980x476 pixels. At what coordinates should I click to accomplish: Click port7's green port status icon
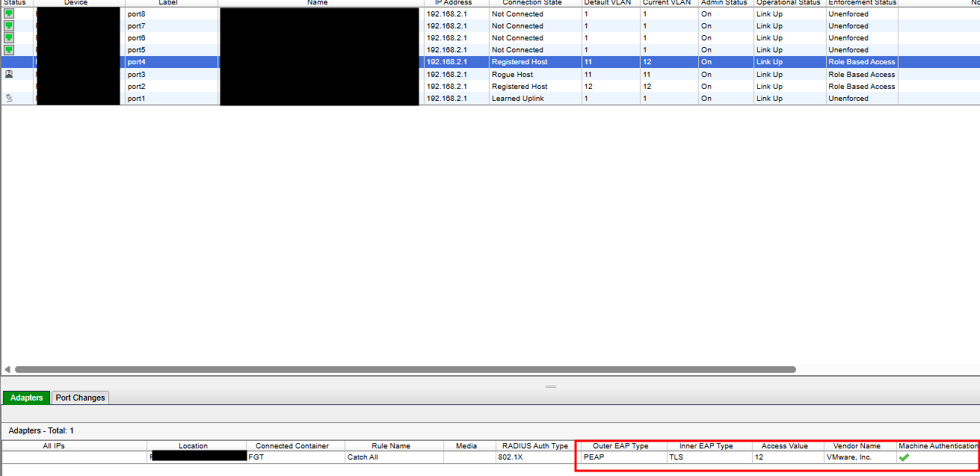[x=7, y=25]
